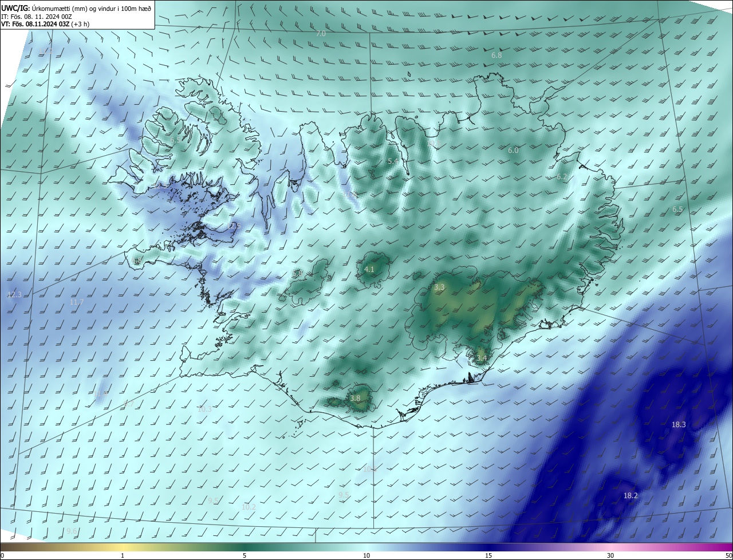Click the colorbar tick label 0

[x=2, y=555]
